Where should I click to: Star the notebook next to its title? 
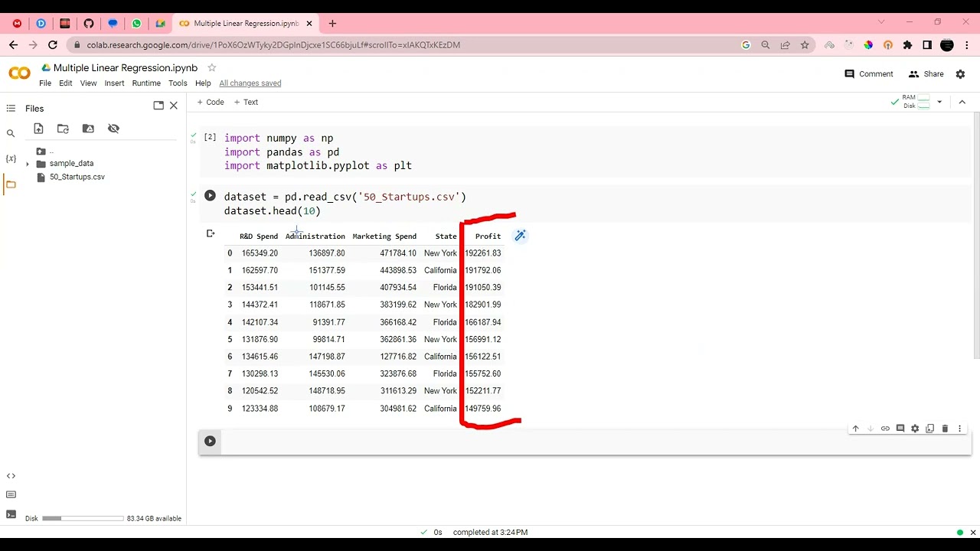[212, 68]
